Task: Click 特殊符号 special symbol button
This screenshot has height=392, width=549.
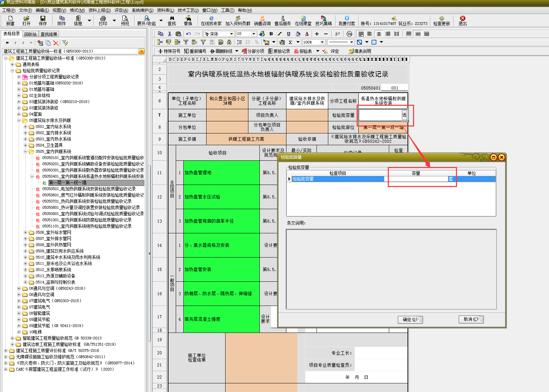Action: (169, 51)
